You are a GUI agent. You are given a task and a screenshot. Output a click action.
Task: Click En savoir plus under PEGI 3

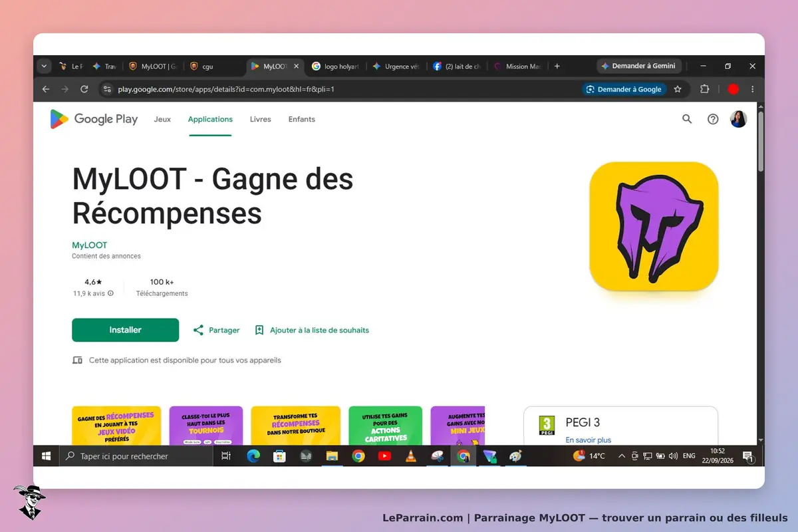[x=589, y=440]
